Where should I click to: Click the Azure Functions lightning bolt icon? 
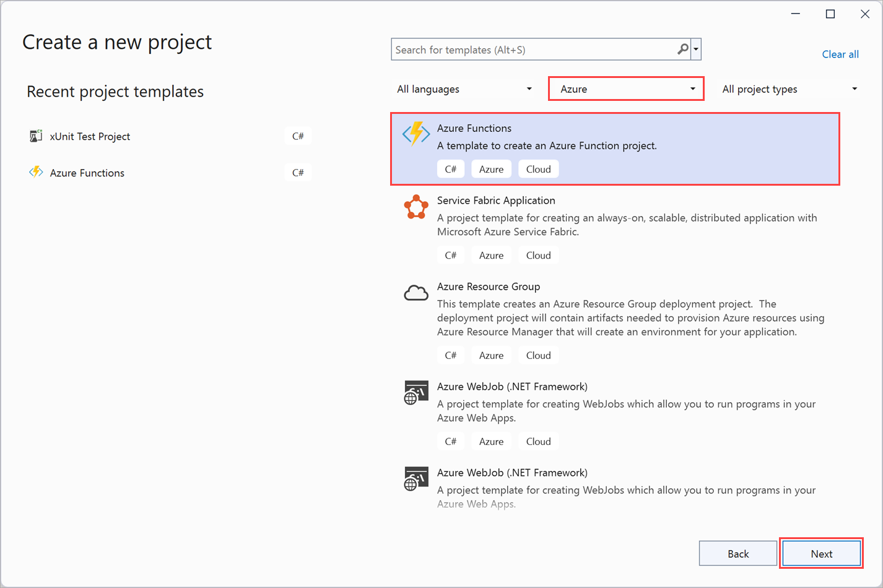click(416, 134)
